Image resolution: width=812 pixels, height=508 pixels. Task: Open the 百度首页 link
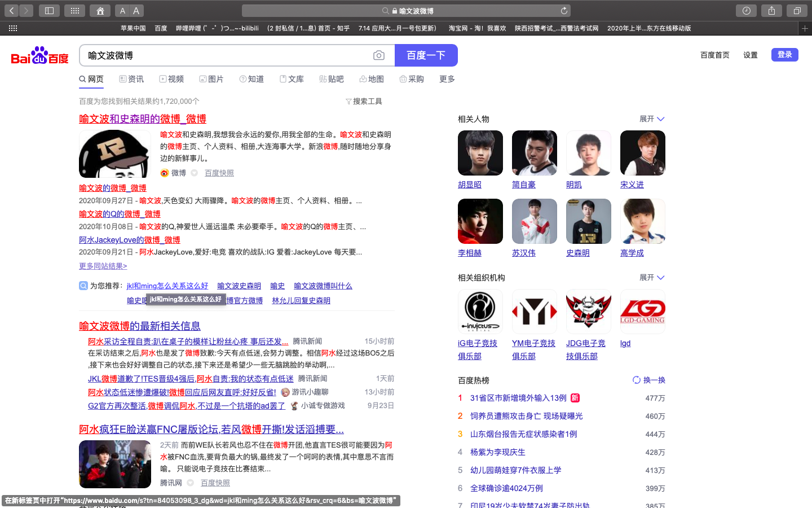715,55
